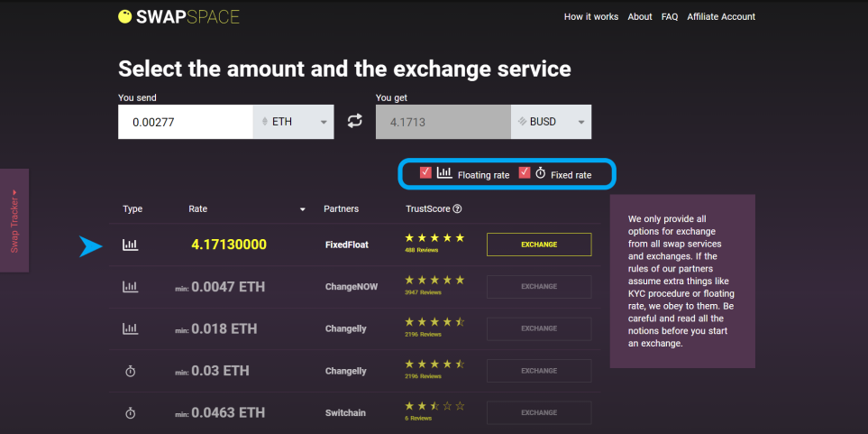868x434 pixels.
Task: Click the BUSD currency icon in get selector
Action: coord(523,122)
